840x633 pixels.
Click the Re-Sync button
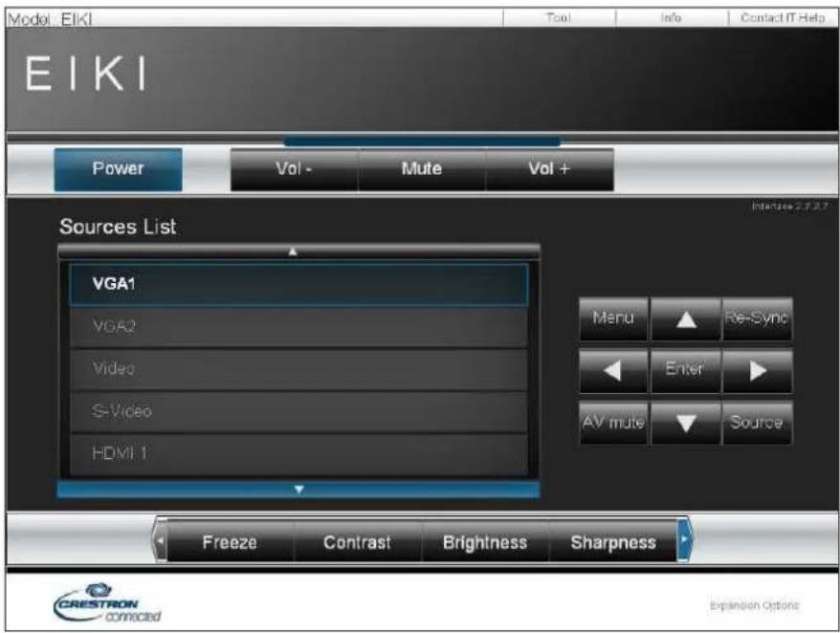pyautogui.click(x=757, y=319)
